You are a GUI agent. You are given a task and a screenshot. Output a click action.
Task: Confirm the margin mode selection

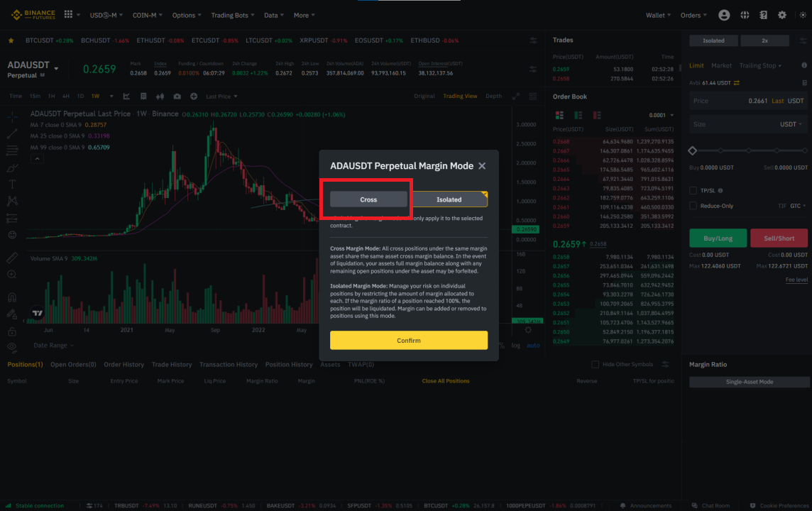point(409,340)
